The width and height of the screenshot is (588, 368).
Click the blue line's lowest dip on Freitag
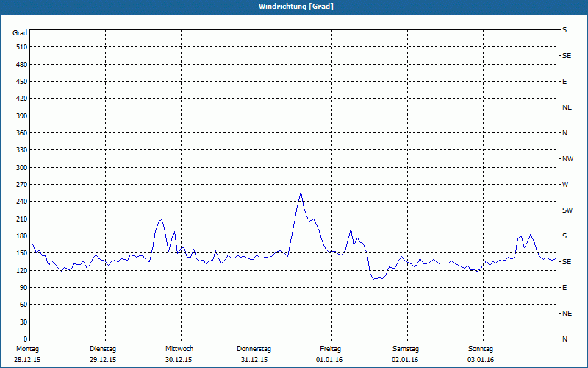[373, 279]
